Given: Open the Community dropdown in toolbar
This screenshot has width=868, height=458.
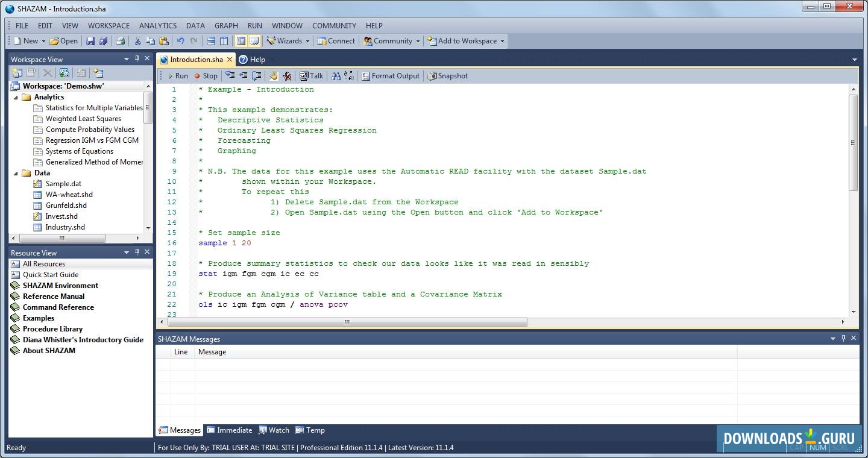Looking at the screenshot, I should click(418, 41).
